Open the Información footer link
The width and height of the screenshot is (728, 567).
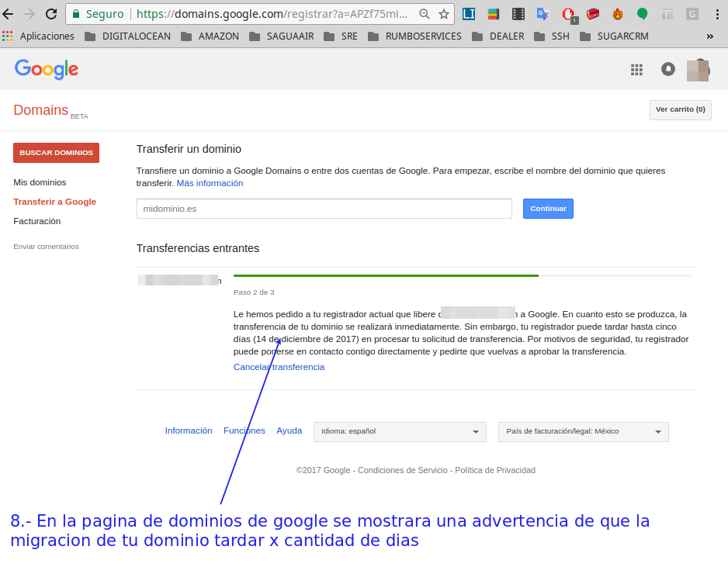pyautogui.click(x=189, y=430)
